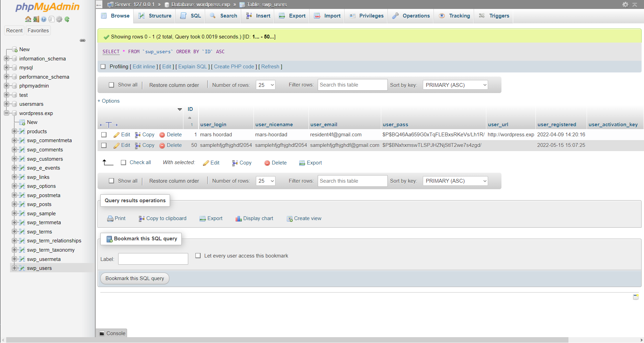Click Bookmark this SQL query submit button
Image resolution: width=644 pixels, height=343 pixels.
[x=135, y=278]
